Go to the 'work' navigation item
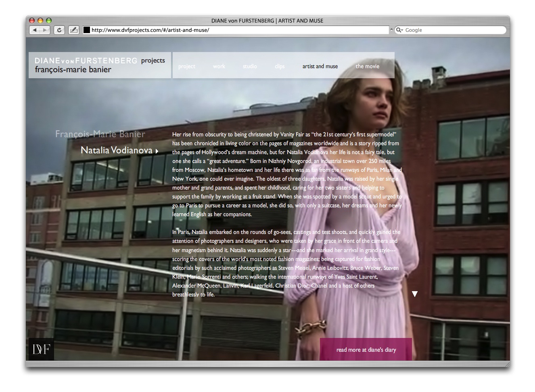 point(219,66)
